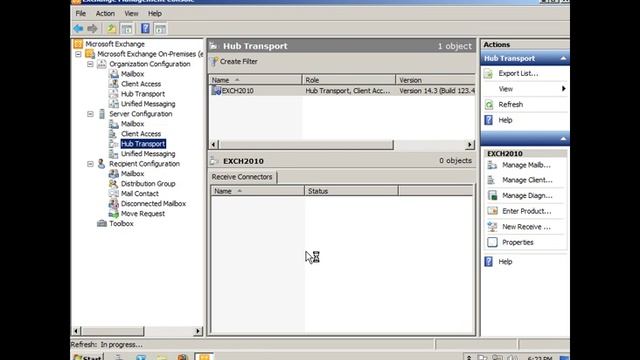Click Exchange console taskbar button
This screenshot has height=360, width=640.
204,357
